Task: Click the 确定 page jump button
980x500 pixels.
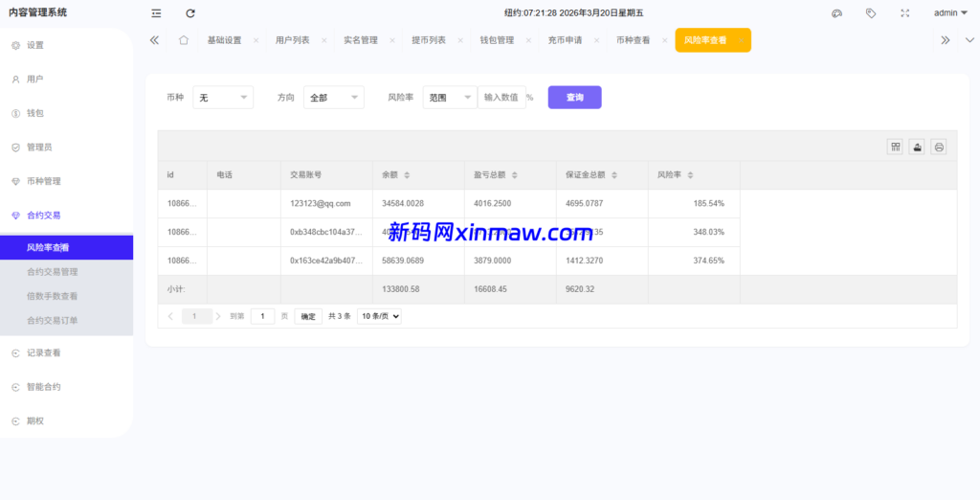Action: pyautogui.click(x=308, y=317)
